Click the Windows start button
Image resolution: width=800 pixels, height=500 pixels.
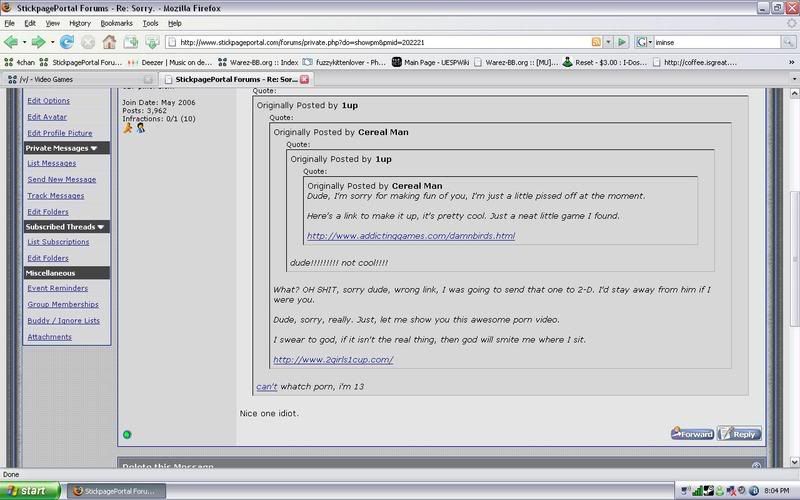pos(30,491)
